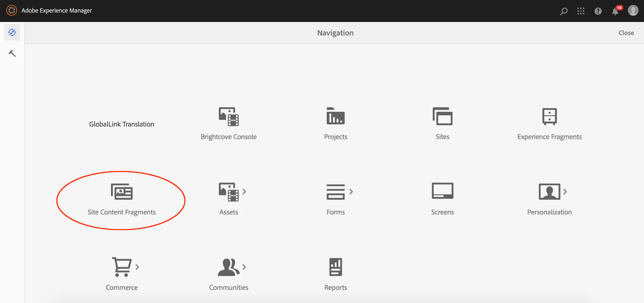This screenshot has height=303, width=644.
Task: Select the Tools hammer icon in sidebar
Action: tap(12, 53)
